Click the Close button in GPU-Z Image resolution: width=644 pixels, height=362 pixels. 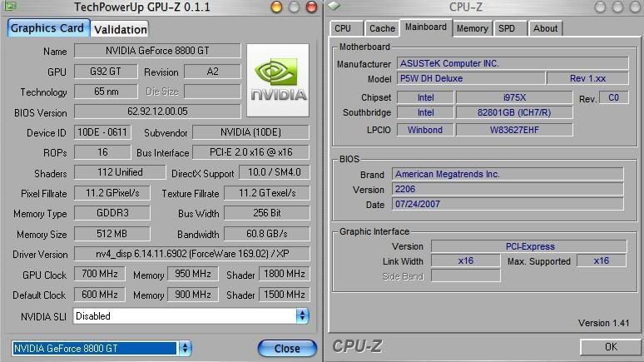287,349
